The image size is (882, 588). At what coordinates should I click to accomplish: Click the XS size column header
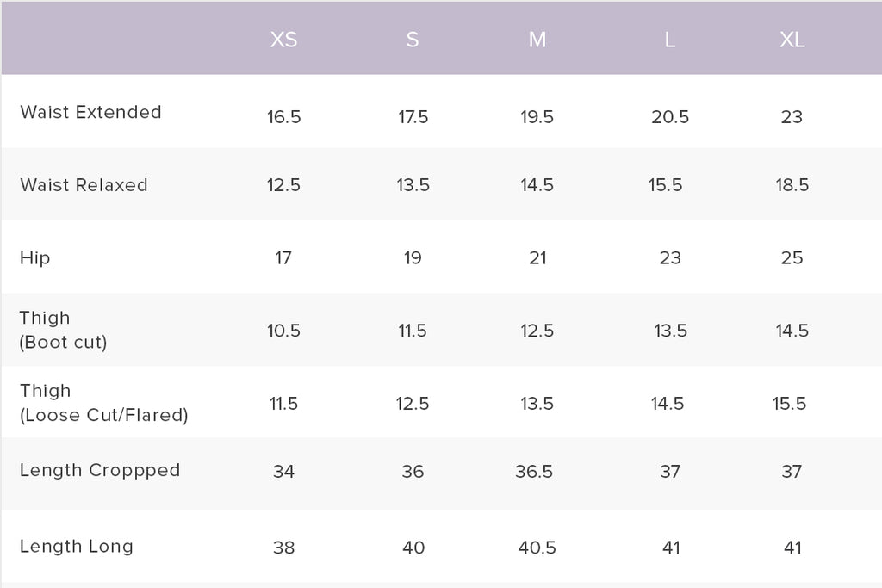coord(283,40)
